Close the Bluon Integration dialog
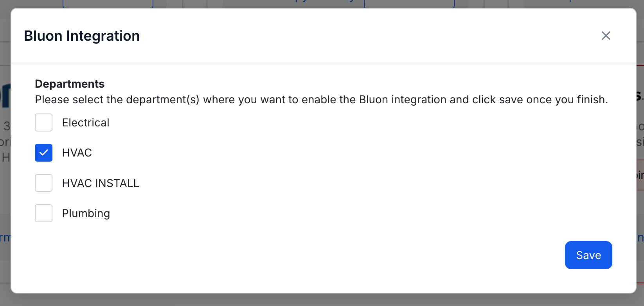The width and height of the screenshot is (644, 306). (606, 36)
